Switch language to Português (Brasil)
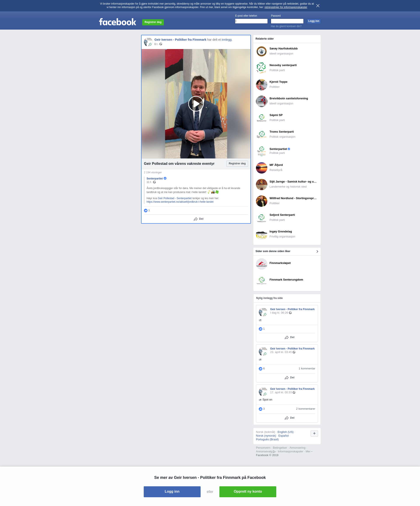Screen dimensions: 420x506 (267, 439)
